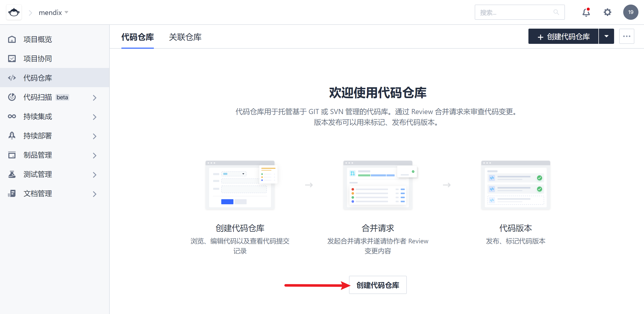Click the 项目概览 label in sidebar

click(x=38, y=39)
